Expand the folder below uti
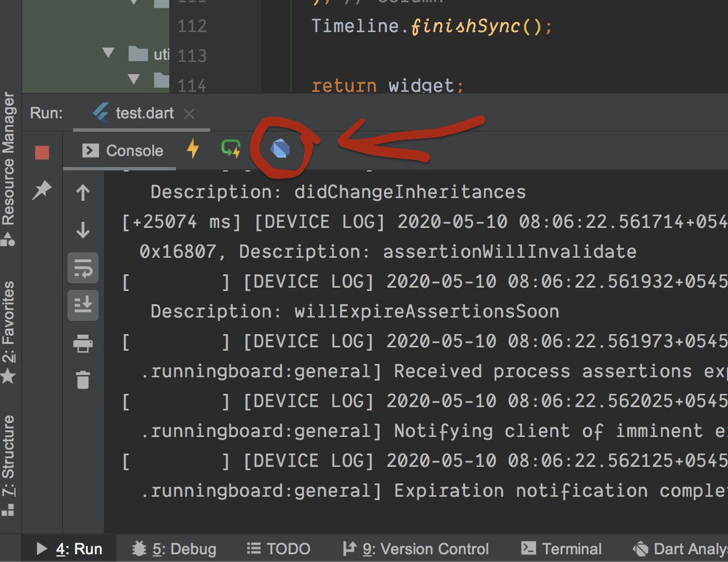728x562 pixels. 133,79
